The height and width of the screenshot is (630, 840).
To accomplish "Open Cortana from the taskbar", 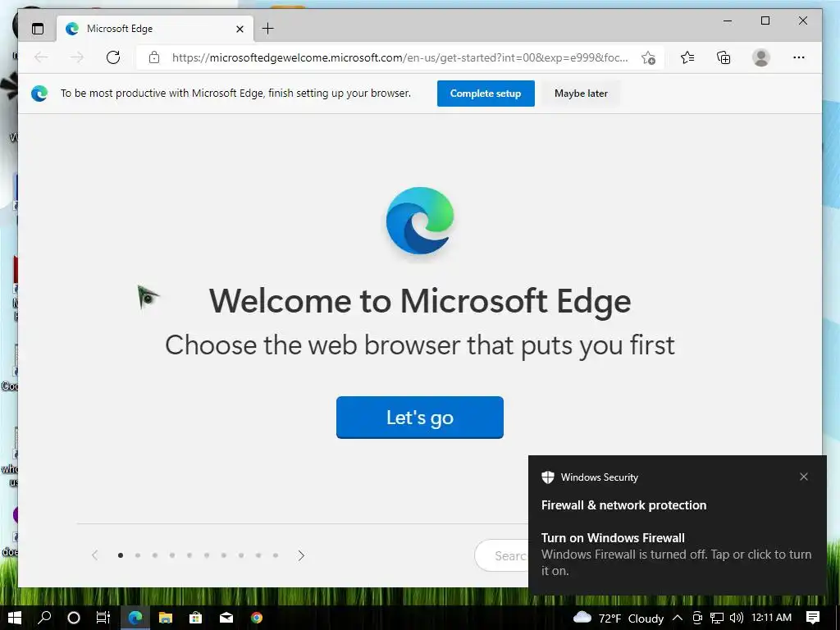I will click(74, 618).
